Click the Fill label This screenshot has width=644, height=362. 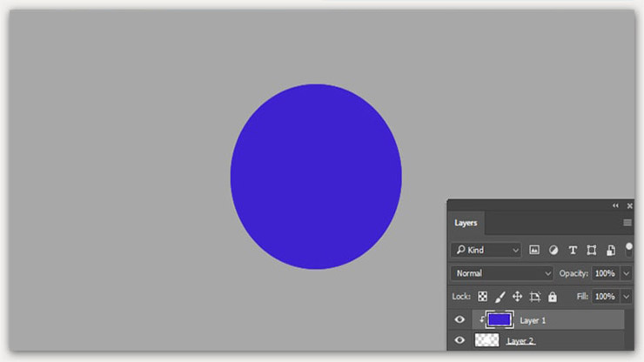tap(582, 296)
